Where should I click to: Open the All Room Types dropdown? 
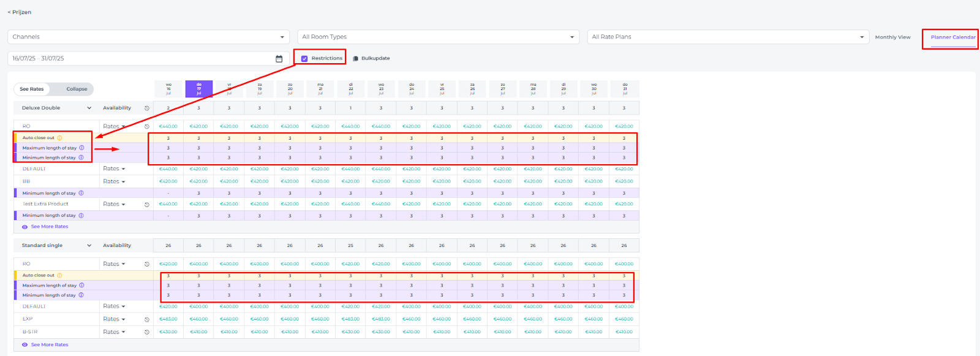coord(438,37)
